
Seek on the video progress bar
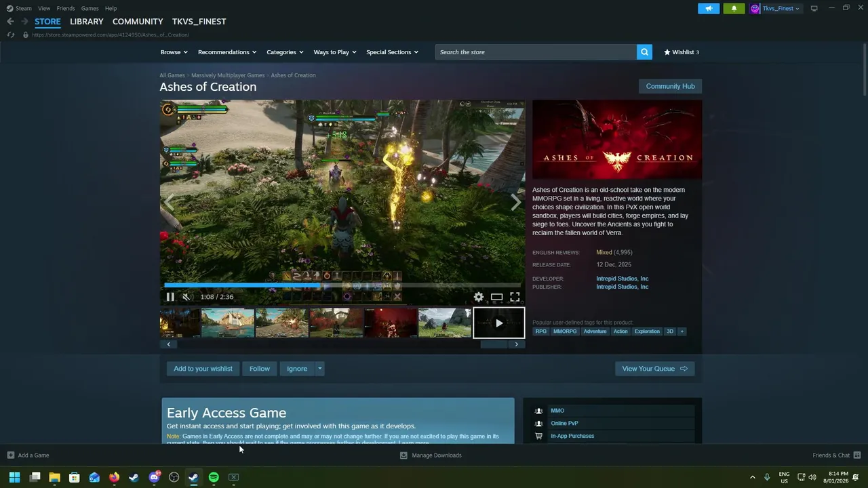coord(342,285)
